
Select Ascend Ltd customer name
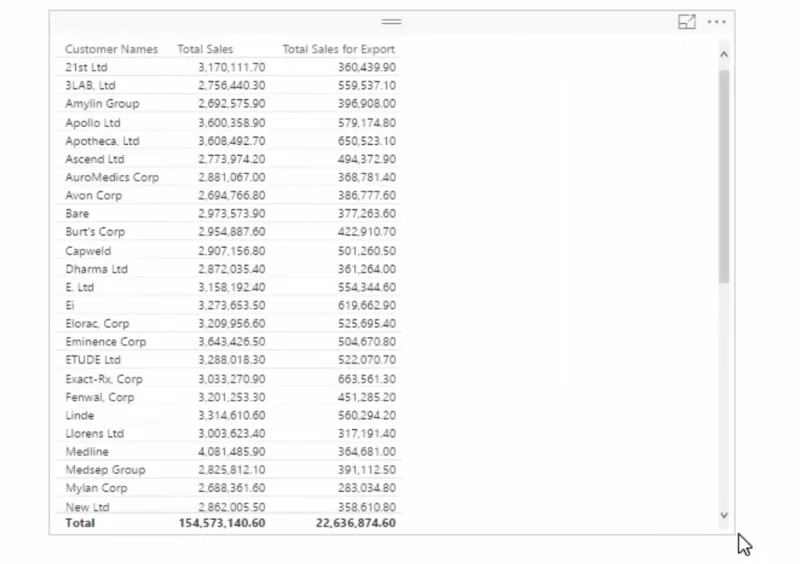(x=95, y=159)
